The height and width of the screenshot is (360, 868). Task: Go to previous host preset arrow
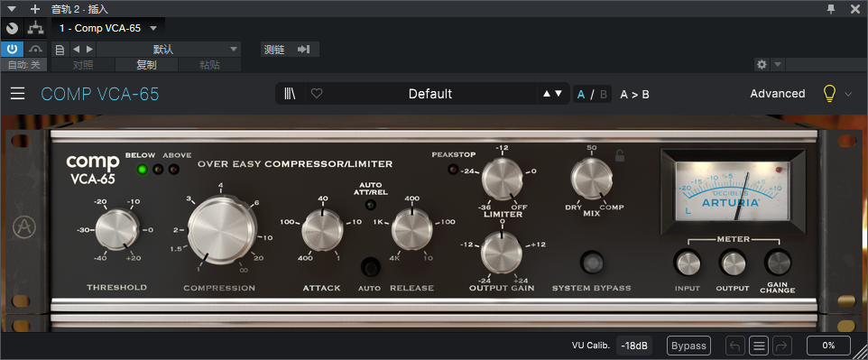click(x=77, y=50)
